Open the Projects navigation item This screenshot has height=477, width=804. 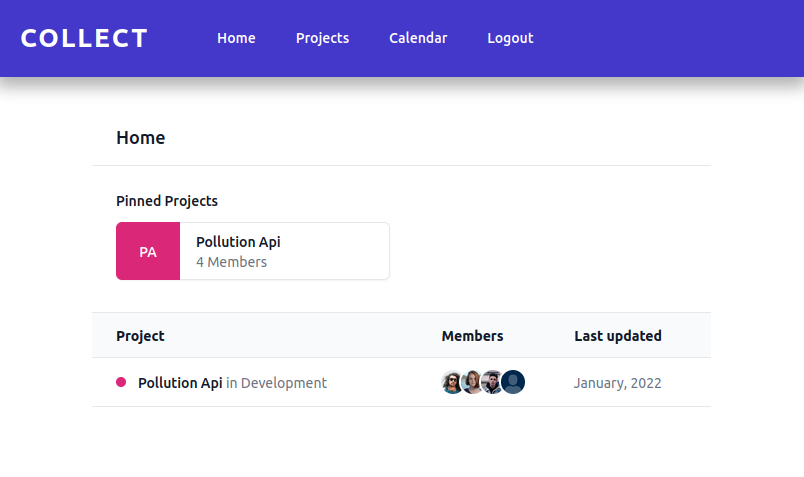[x=322, y=38]
